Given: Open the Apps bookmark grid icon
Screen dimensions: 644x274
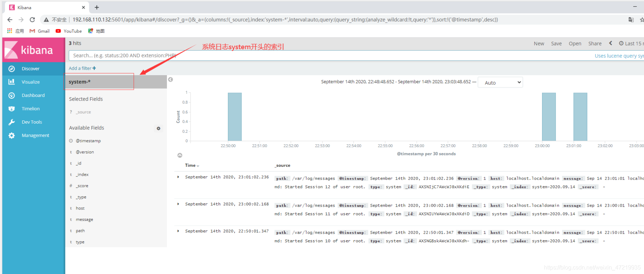Looking at the screenshot, I should tap(10, 31).
